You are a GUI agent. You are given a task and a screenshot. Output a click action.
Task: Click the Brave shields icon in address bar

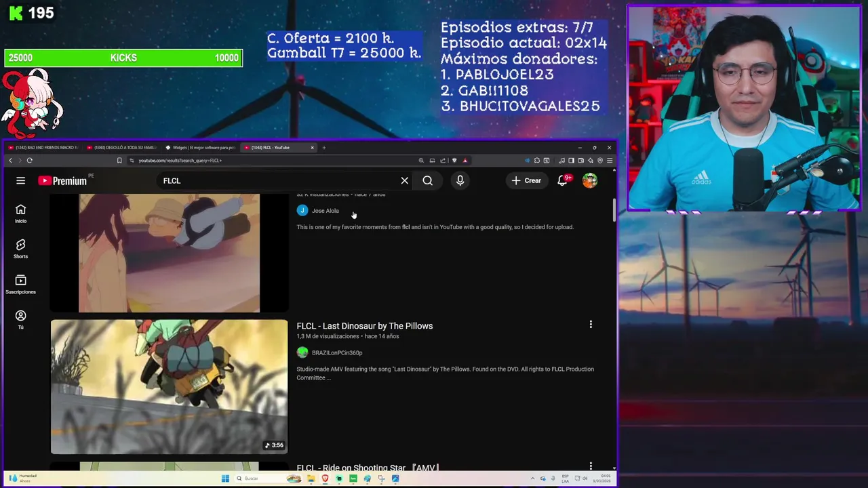tap(454, 161)
